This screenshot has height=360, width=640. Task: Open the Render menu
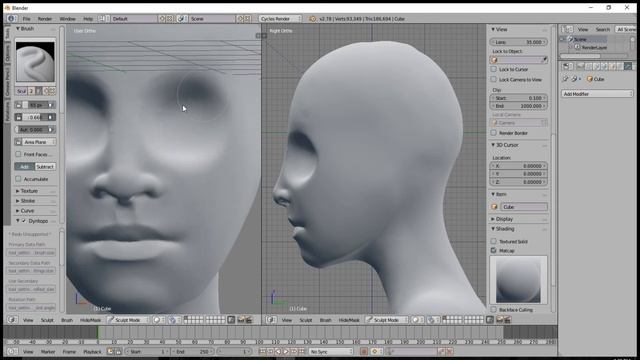(x=45, y=19)
